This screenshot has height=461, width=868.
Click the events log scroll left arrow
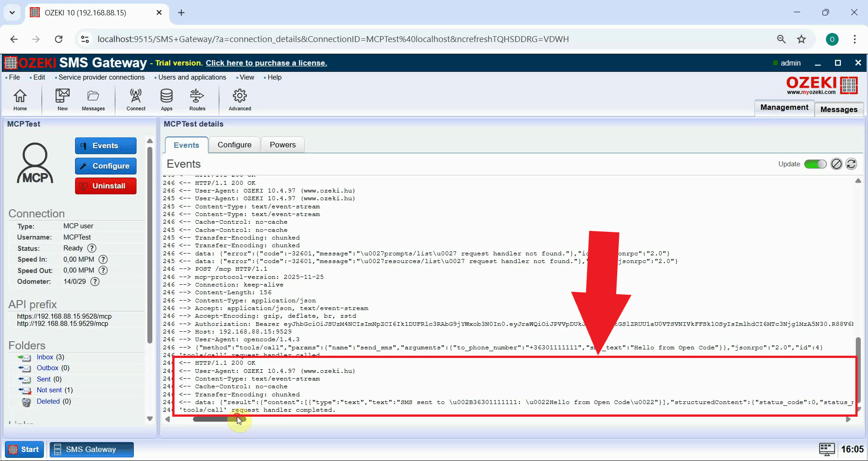click(168, 419)
